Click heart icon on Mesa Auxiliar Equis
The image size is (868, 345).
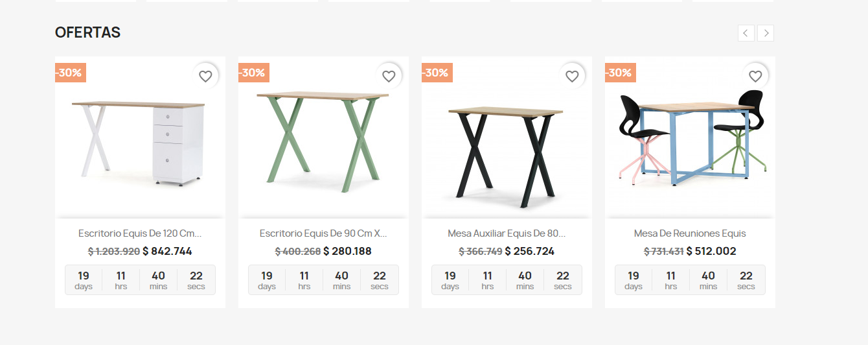coord(572,76)
